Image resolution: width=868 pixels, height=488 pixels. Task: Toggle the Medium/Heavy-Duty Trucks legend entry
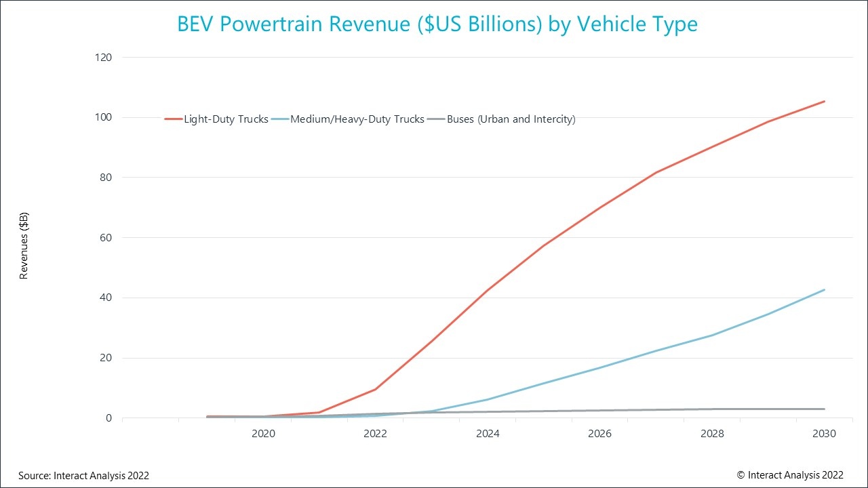coord(357,119)
